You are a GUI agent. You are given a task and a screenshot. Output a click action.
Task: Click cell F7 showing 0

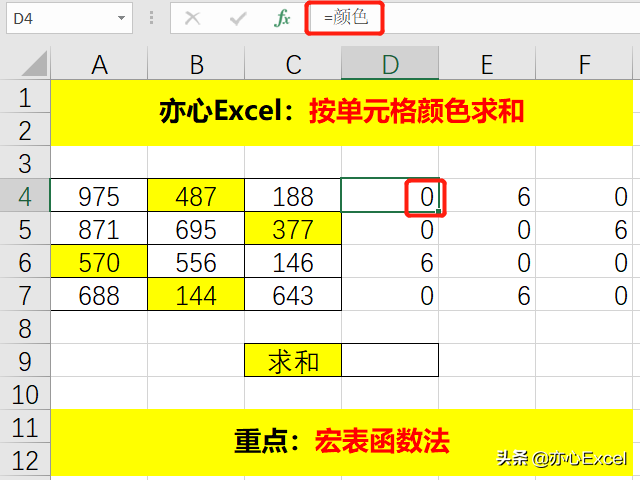pos(584,294)
